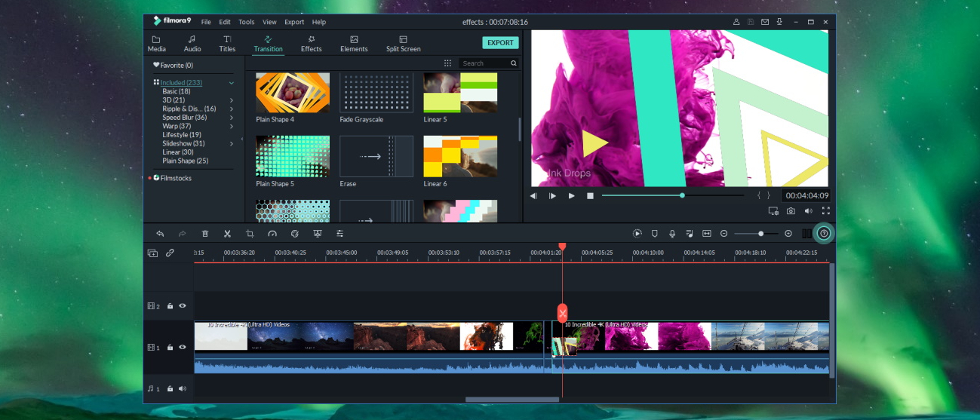The image size is (980, 420).
Task: Click the Redo arrow in the timeline toolbar
Action: (182, 234)
